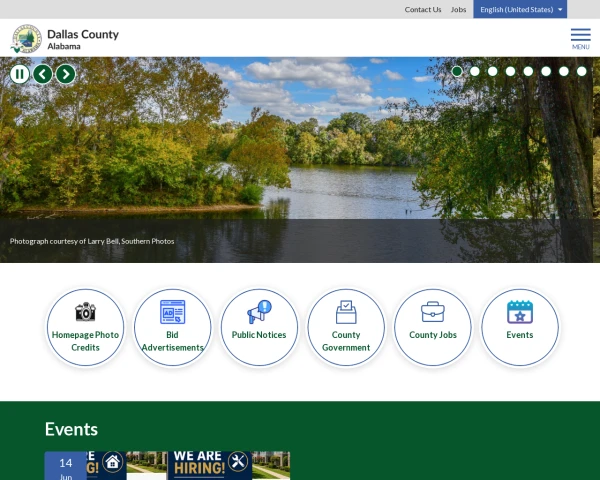Viewport: 600px width, 480px height.
Task: Select the Public Notices megaphone icon
Action: (259, 312)
